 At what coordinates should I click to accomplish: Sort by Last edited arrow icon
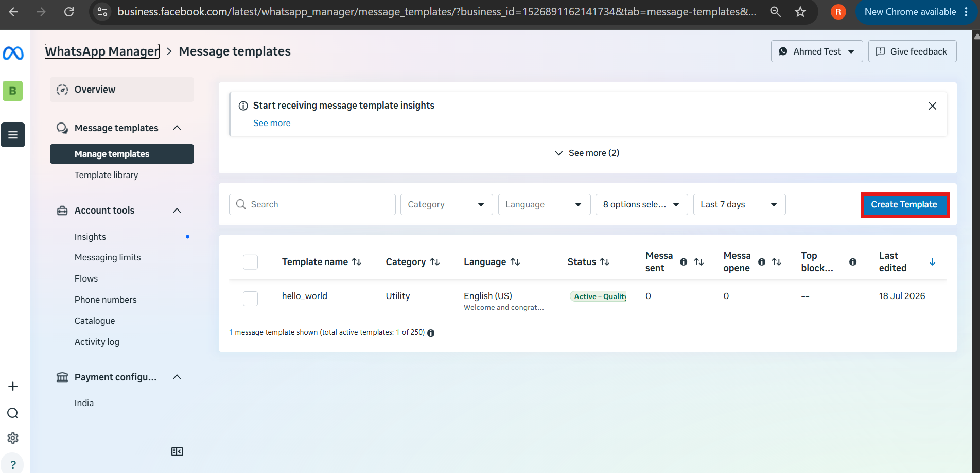click(932, 262)
